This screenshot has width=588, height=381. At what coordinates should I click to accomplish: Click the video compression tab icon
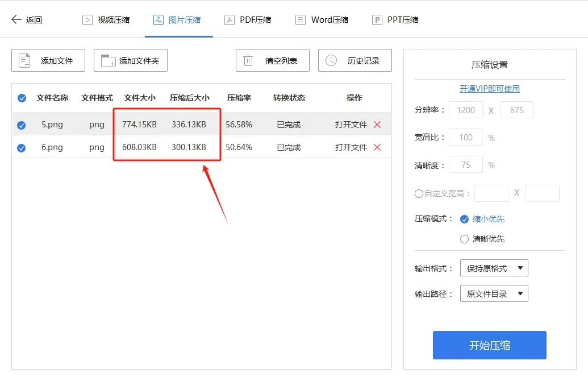click(x=87, y=20)
